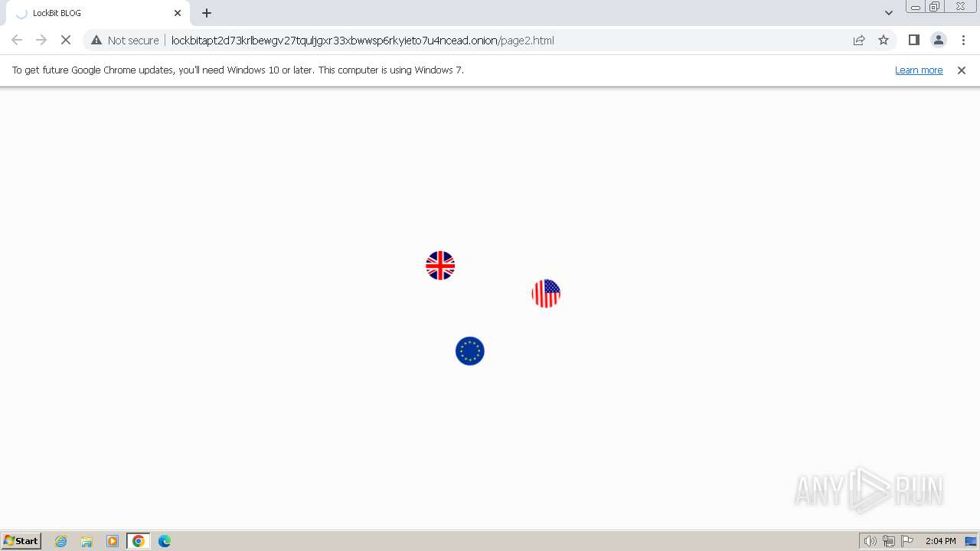980x551 pixels.
Task: Open a new tab
Action: (x=207, y=13)
